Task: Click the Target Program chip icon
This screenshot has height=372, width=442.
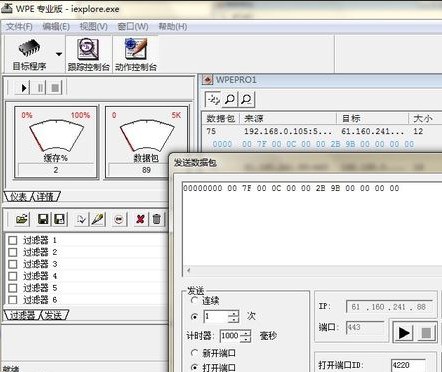Action: click(x=29, y=49)
